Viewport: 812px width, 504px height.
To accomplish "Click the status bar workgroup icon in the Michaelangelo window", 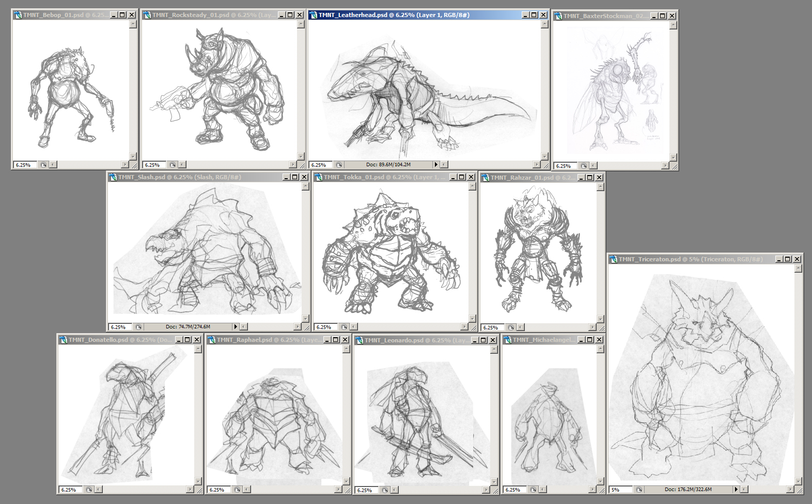I will [533, 490].
